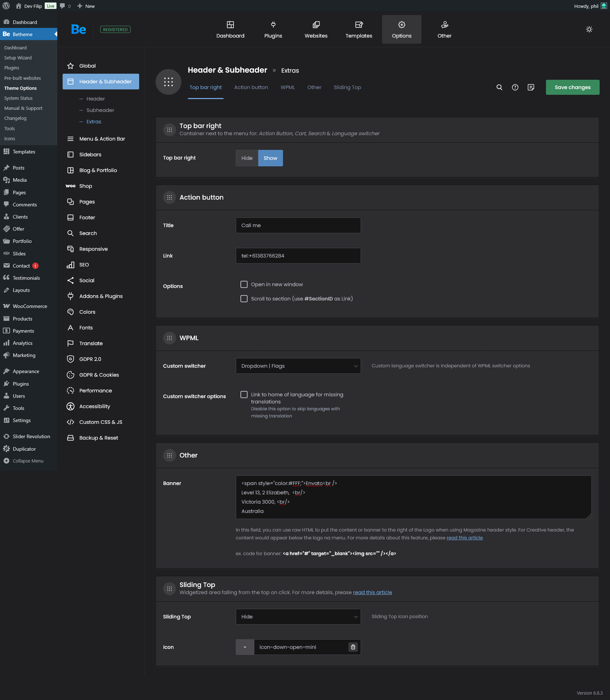610x700 pixels.
Task: Open the options search magnifier icon
Action: (499, 87)
